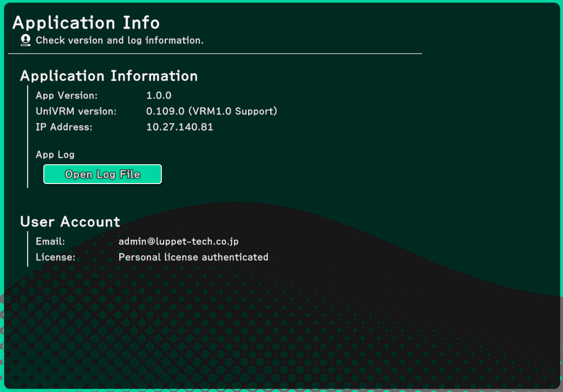
Task: Click the "IP Address:" label
Action: [x=64, y=127]
